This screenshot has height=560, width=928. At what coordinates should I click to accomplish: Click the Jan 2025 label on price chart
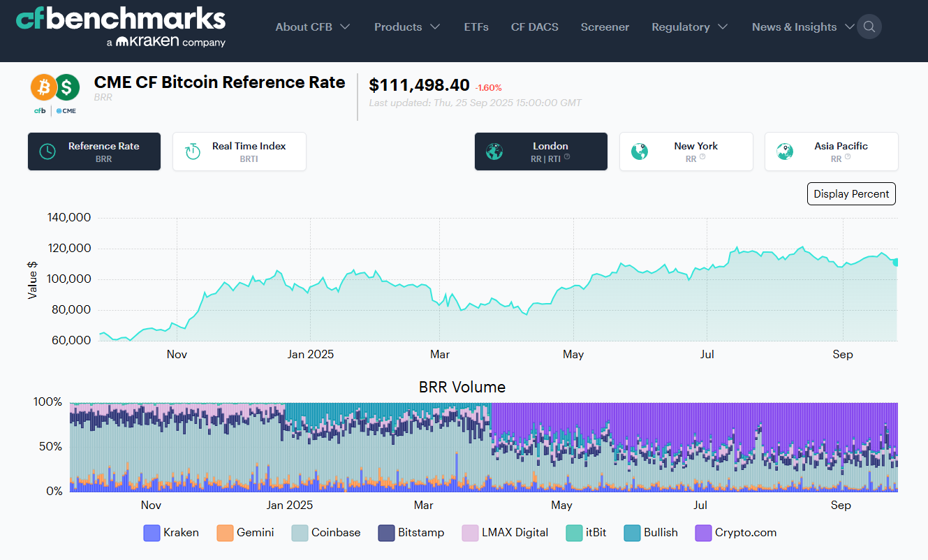pos(311,354)
